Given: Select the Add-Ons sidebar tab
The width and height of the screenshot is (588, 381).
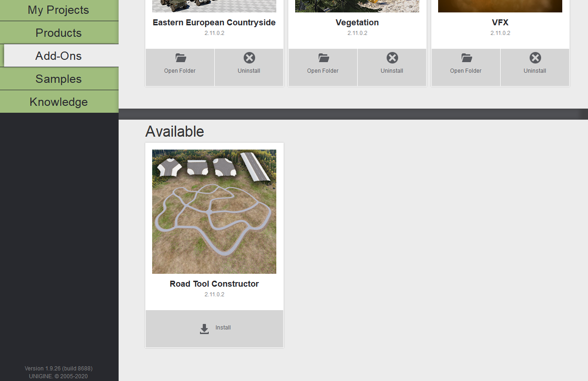Looking at the screenshot, I should tap(58, 56).
